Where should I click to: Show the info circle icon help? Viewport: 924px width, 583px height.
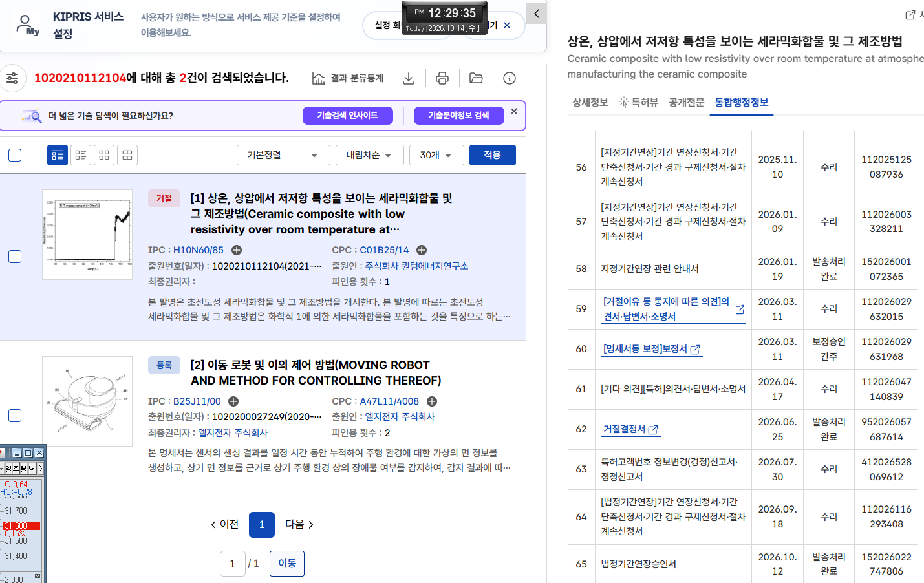pyautogui.click(x=510, y=78)
